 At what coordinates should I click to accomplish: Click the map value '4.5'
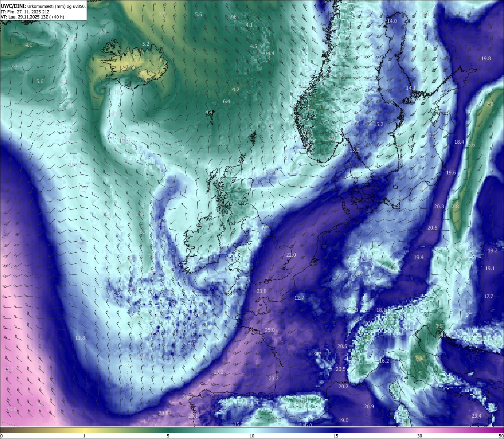[254, 46]
